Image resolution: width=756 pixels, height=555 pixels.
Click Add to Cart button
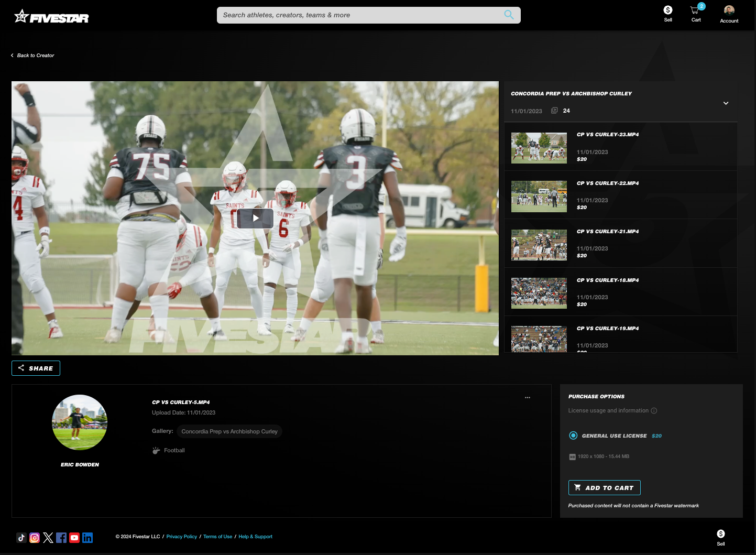point(604,488)
